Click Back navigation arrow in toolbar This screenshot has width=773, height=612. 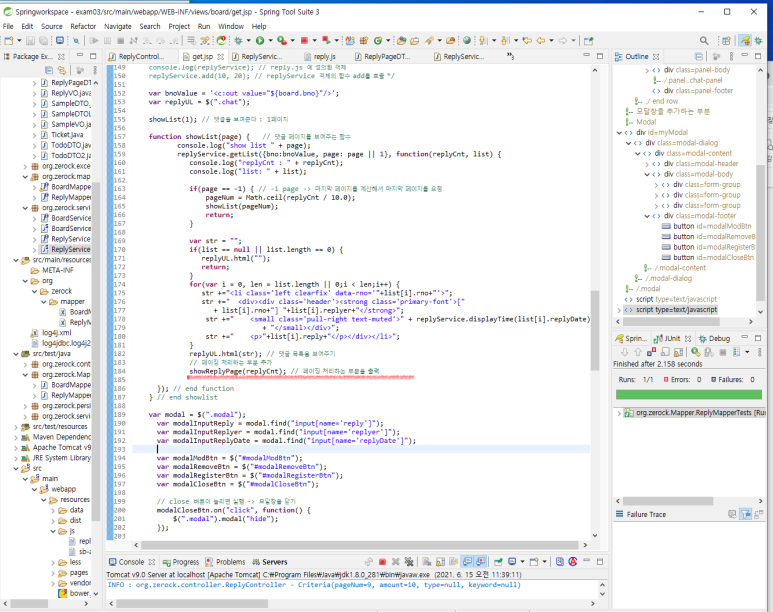[540, 40]
